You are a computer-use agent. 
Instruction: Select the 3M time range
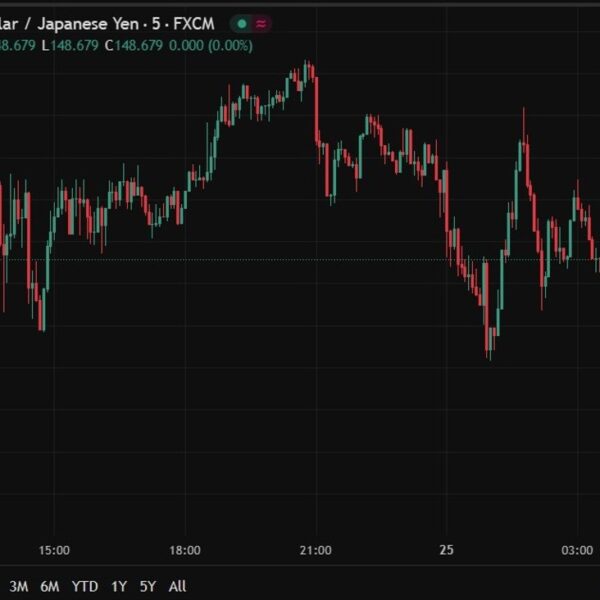point(18,586)
